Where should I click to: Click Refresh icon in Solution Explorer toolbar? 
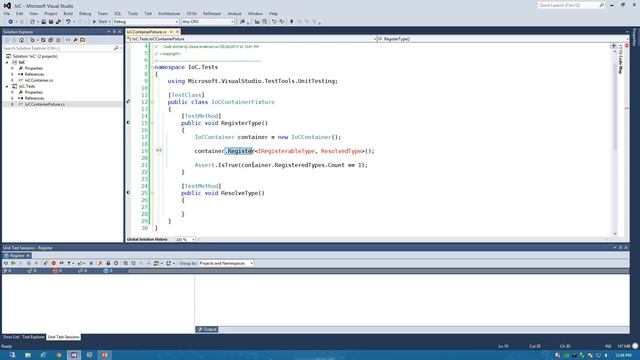pos(43,40)
